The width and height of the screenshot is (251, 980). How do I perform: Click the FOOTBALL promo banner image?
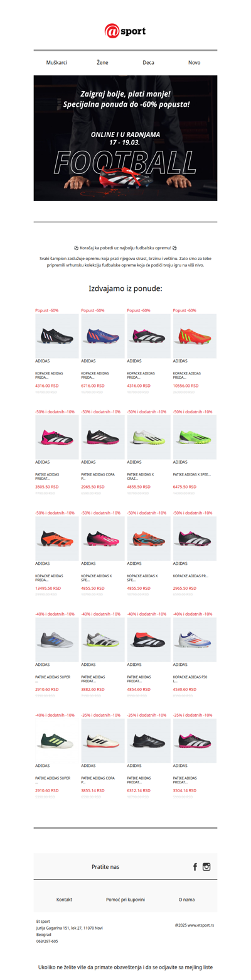click(125, 138)
